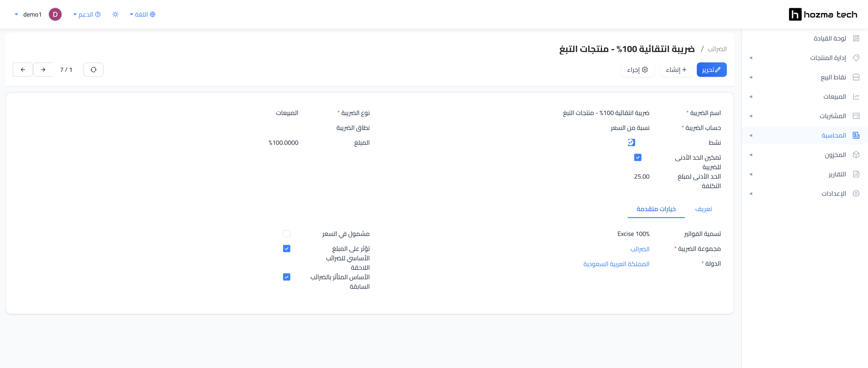Open the لوحة القيادة dashboard grid icon

click(x=856, y=38)
